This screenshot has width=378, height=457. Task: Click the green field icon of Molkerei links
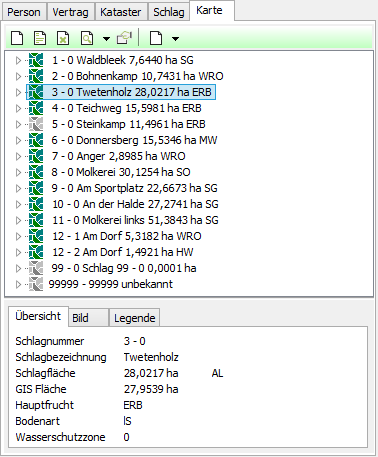click(x=36, y=220)
